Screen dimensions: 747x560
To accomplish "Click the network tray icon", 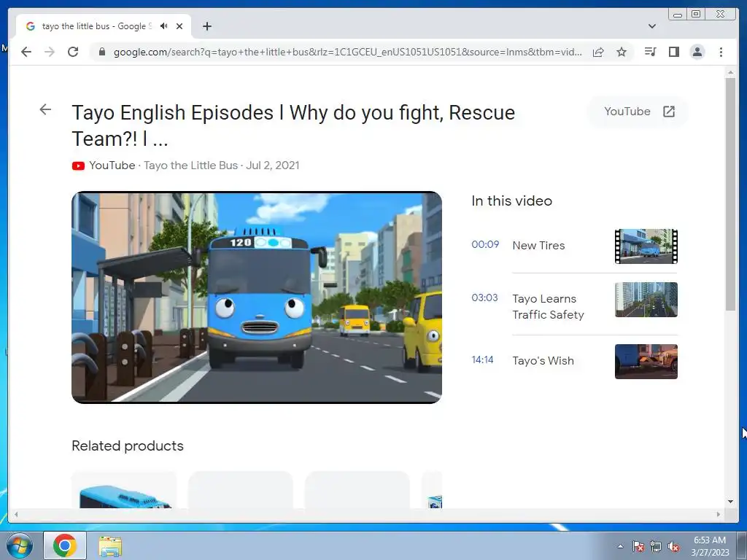I will coord(656,547).
